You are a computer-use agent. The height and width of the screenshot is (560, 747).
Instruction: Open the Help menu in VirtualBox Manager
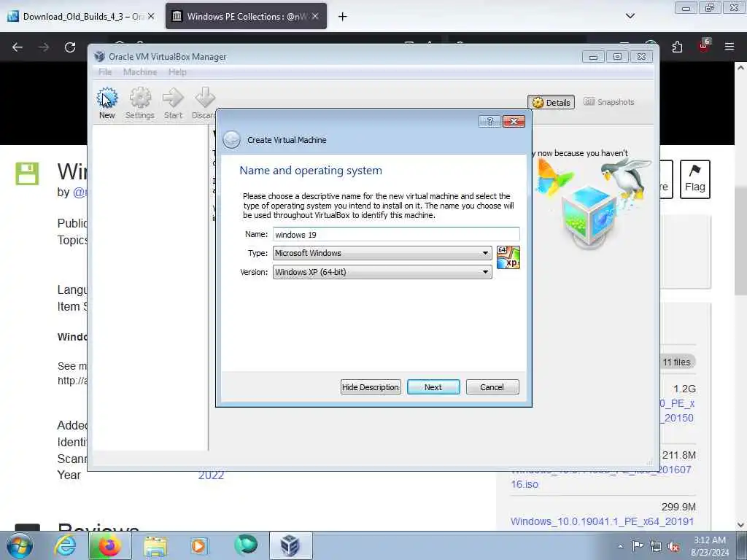(177, 72)
